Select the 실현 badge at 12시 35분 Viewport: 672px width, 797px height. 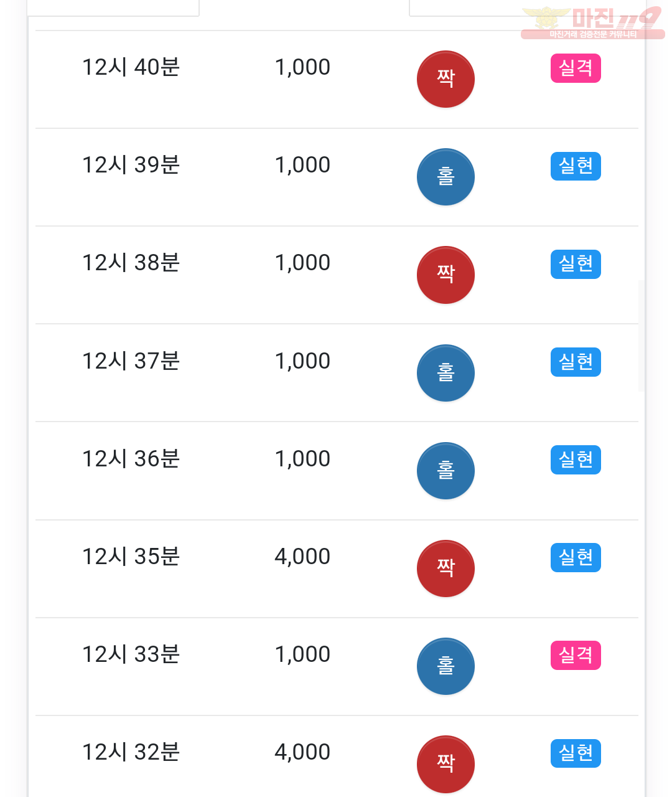[x=576, y=557]
